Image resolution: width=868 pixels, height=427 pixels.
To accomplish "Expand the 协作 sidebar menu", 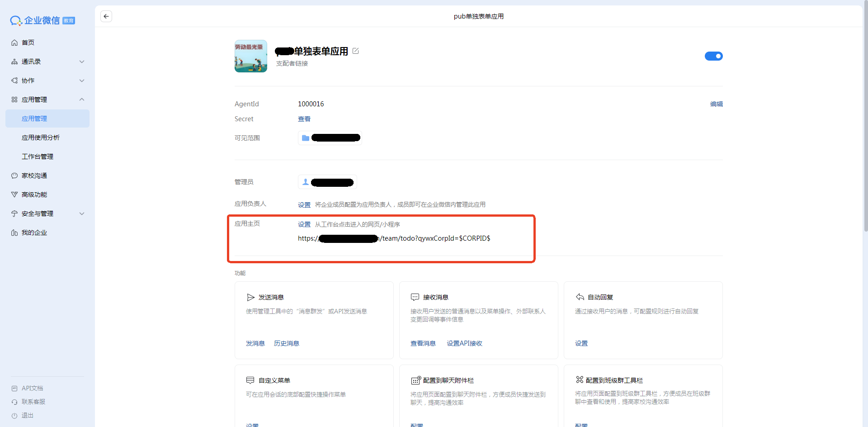I will 82,81.
